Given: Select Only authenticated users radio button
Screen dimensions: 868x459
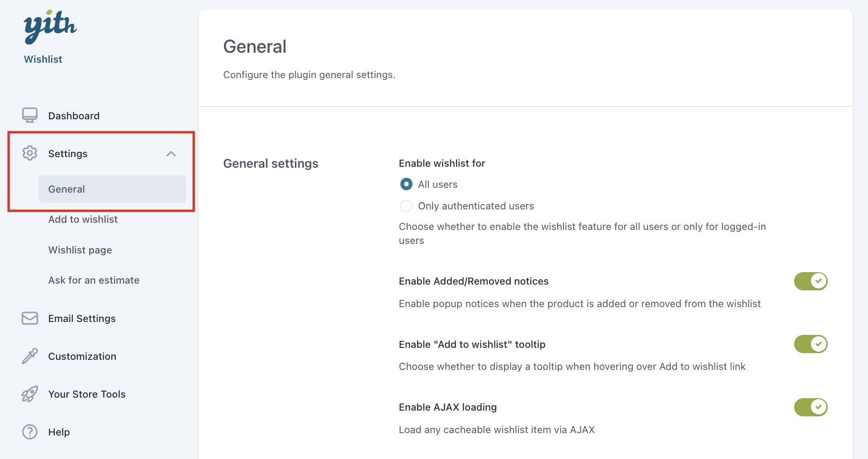Looking at the screenshot, I should (x=406, y=206).
